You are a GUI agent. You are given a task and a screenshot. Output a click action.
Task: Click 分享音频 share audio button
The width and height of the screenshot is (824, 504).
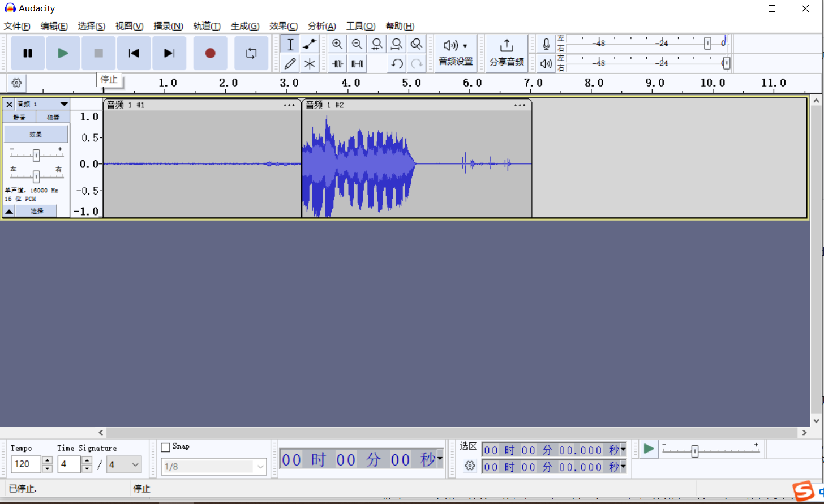pos(507,53)
